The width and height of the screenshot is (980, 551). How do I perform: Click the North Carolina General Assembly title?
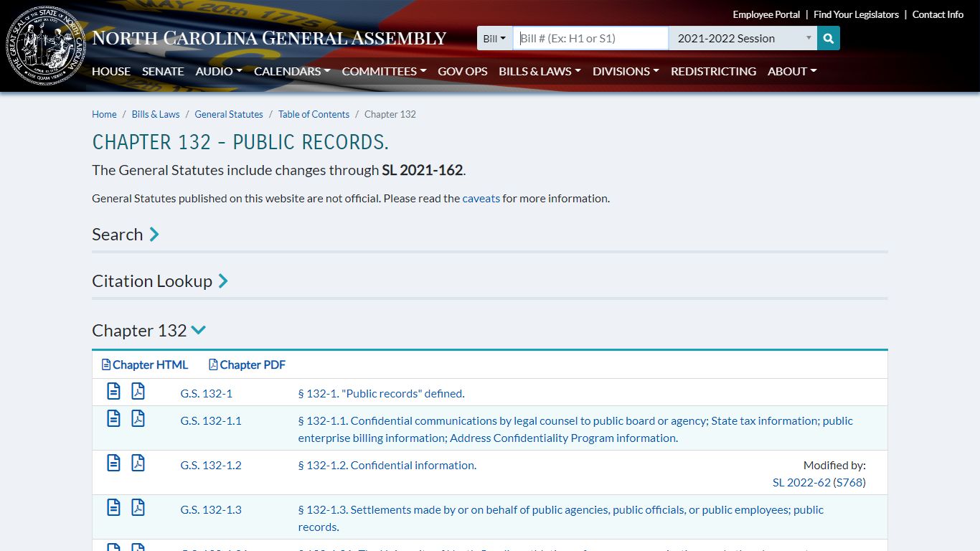point(269,38)
